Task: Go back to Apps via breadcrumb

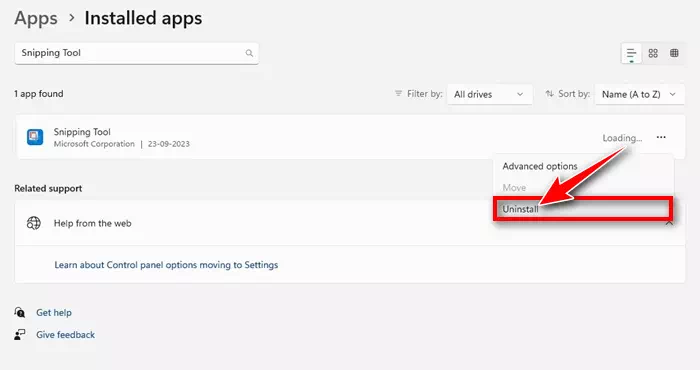Action: coord(36,18)
